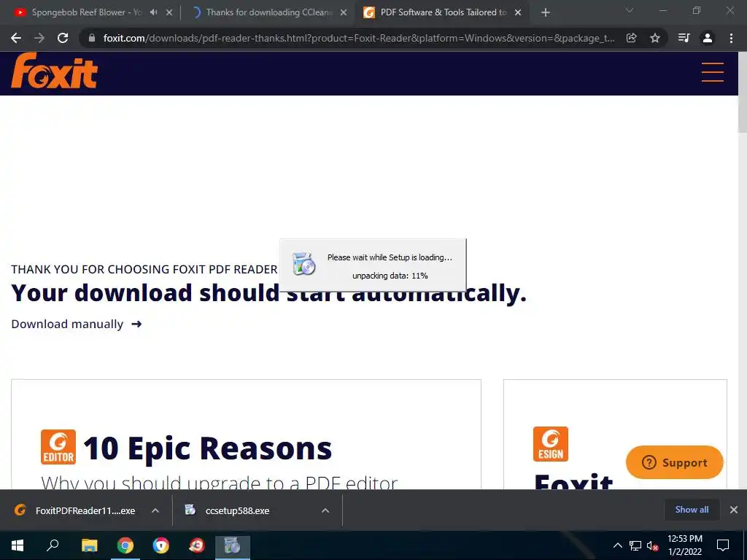Select the PDF Software & Tools tab
The image size is (747, 560).
pyautogui.click(x=443, y=12)
